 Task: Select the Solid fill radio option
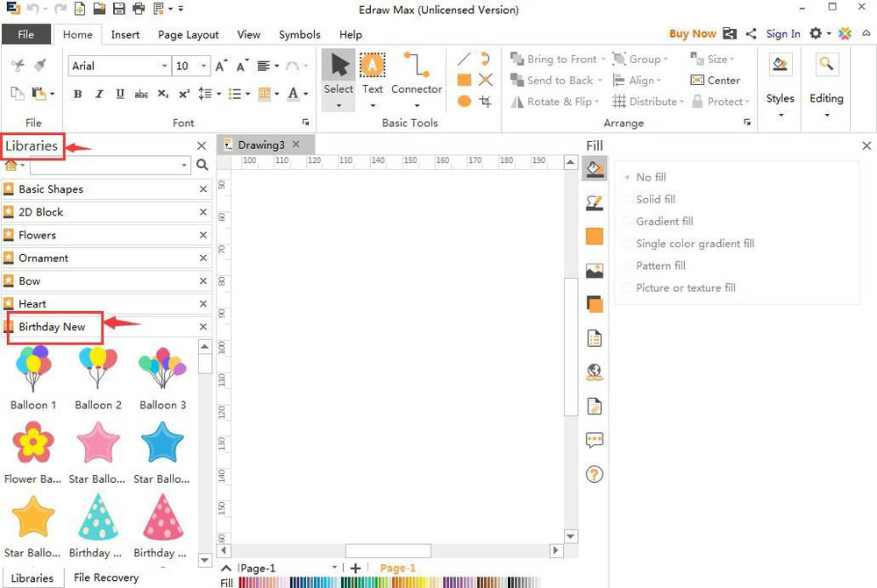[x=655, y=199]
